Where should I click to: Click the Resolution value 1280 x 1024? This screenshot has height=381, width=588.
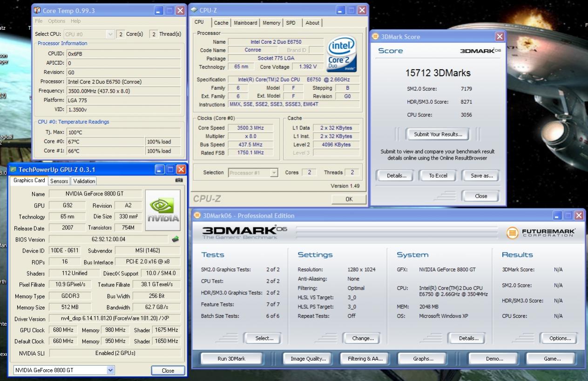point(361,269)
